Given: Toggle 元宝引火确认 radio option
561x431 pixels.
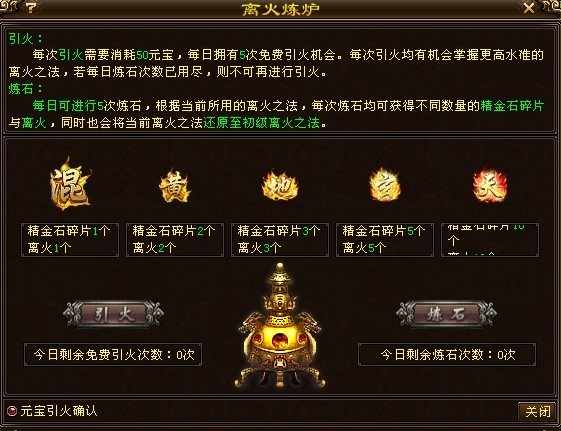Looking at the screenshot, I should (x=12, y=411).
